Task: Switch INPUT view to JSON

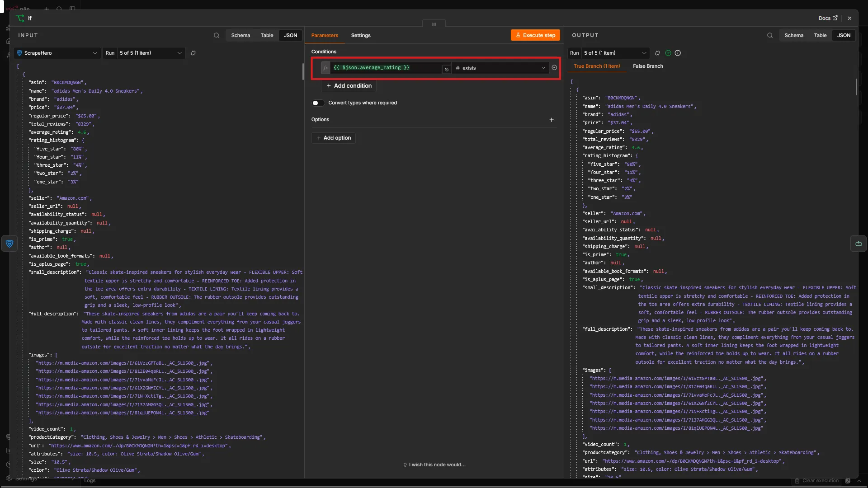Action: [x=290, y=35]
